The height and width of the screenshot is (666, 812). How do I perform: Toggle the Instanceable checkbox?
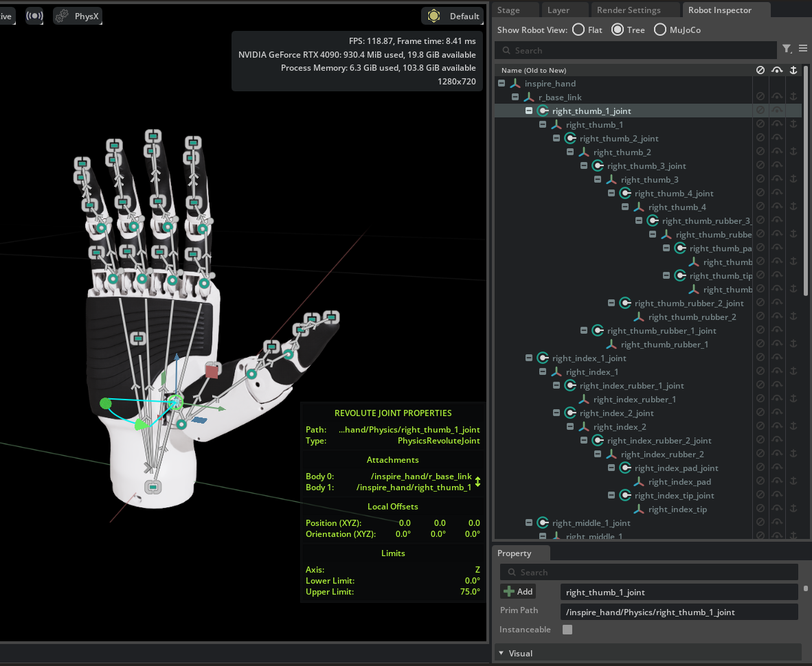coord(567,629)
